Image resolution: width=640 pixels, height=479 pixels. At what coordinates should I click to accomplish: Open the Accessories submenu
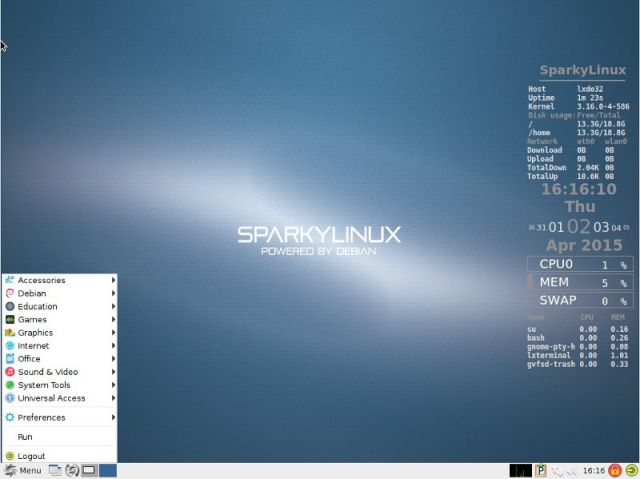coord(60,280)
